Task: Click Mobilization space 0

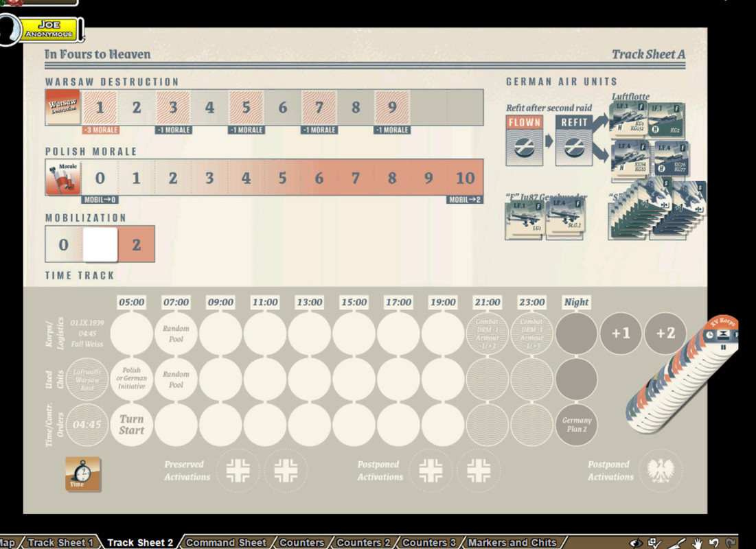Action: click(x=64, y=244)
